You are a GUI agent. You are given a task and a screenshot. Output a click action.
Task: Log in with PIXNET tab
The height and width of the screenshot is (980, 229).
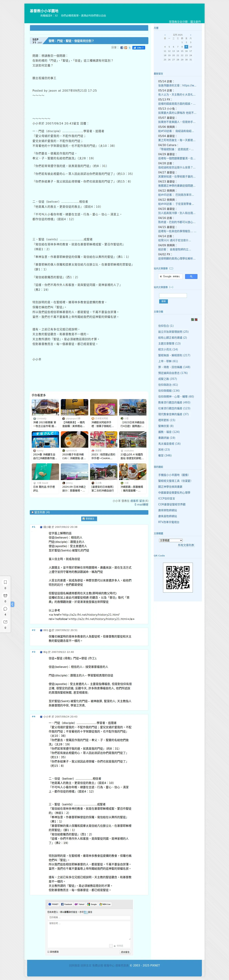(x=54, y=904)
